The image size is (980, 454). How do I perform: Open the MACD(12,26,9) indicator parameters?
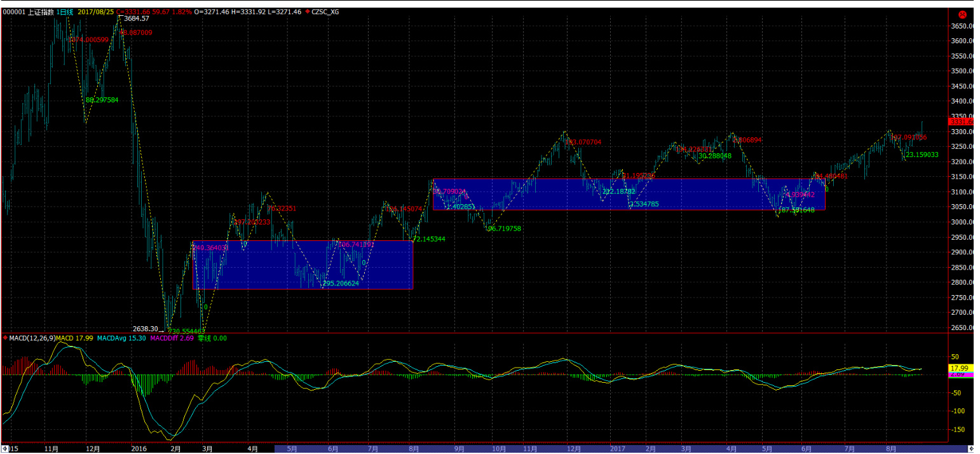pyautogui.click(x=33, y=338)
